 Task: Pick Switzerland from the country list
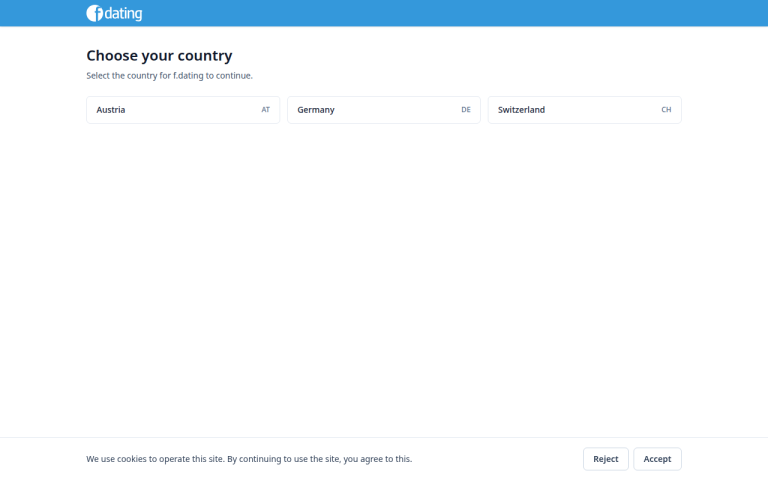pos(585,110)
